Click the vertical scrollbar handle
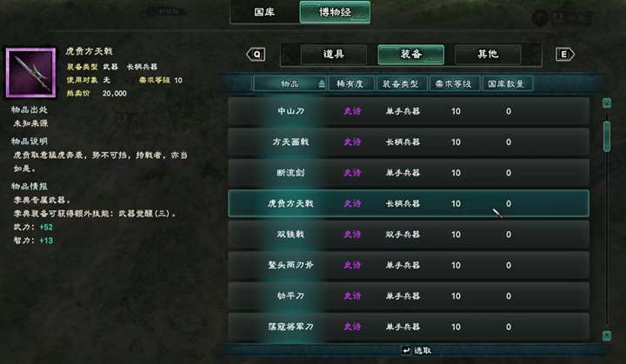The image size is (626, 364). 607,136
